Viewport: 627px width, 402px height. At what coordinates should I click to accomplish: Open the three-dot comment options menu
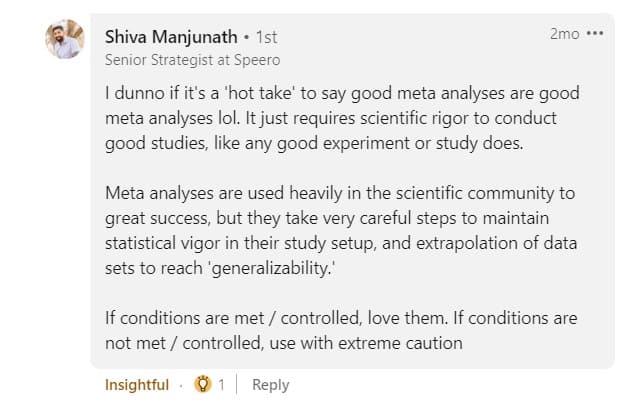tap(595, 34)
